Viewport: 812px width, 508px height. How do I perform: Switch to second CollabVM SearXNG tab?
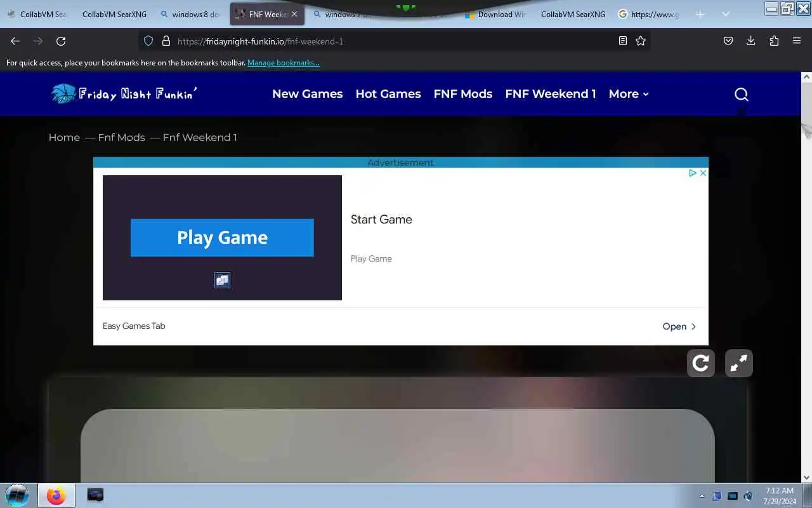pyautogui.click(x=114, y=14)
